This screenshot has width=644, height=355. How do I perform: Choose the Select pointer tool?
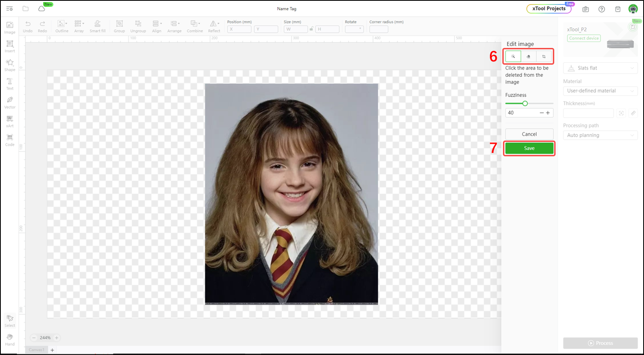click(10, 321)
